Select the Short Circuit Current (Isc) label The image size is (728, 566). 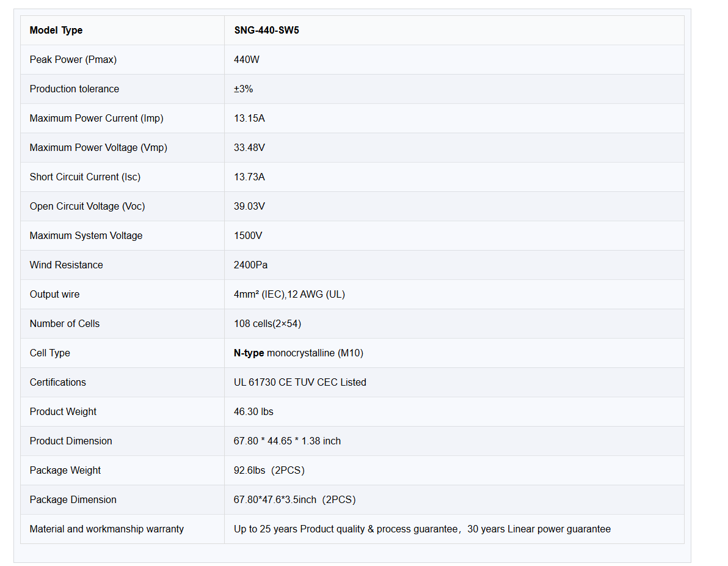click(x=85, y=177)
